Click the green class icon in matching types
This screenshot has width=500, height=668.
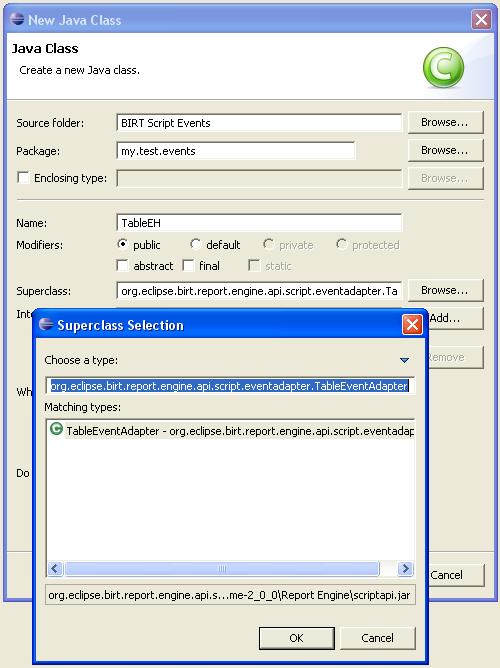56,429
